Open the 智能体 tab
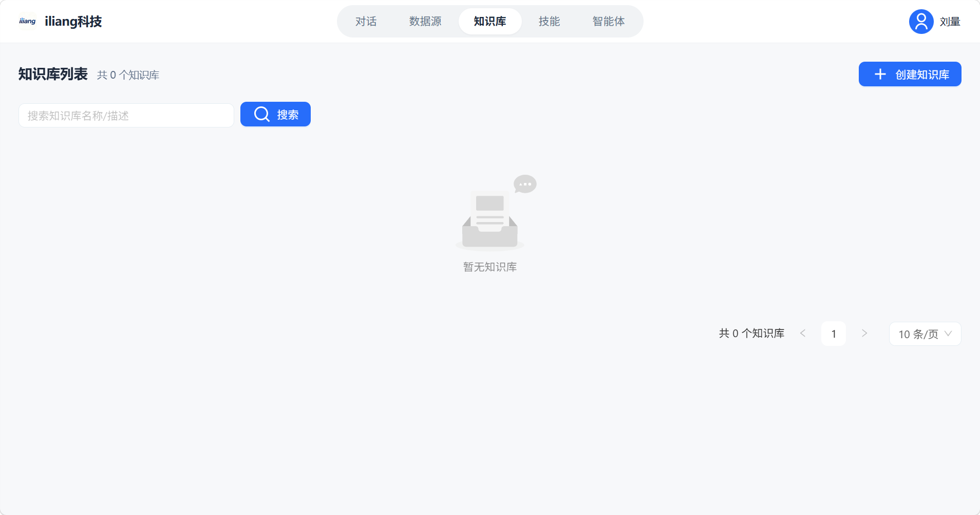 coord(609,21)
